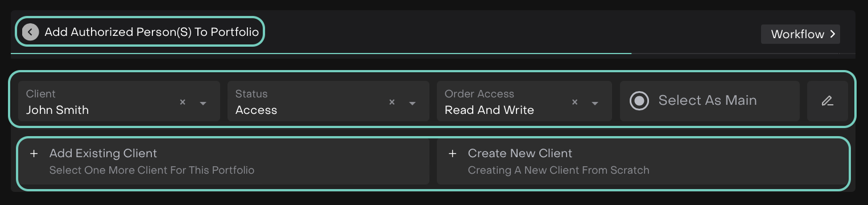Click the Read And Write value field
The image size is (868, 205).
524,101
